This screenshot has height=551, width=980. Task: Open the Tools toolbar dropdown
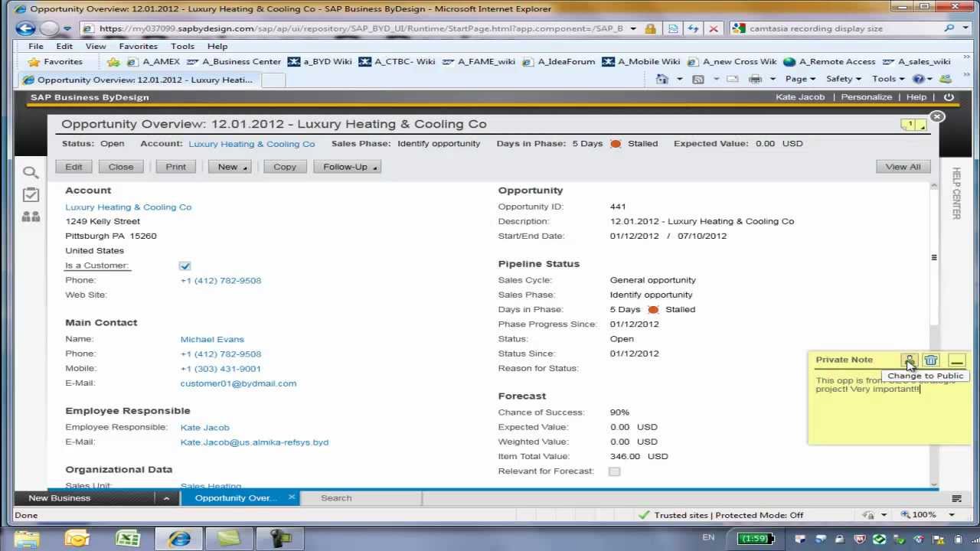coord(888,79)
